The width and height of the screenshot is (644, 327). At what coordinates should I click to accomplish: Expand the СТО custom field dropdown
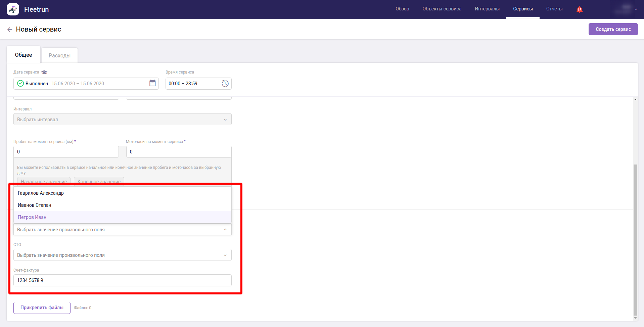pyautogui.click(x=122, y=255)
